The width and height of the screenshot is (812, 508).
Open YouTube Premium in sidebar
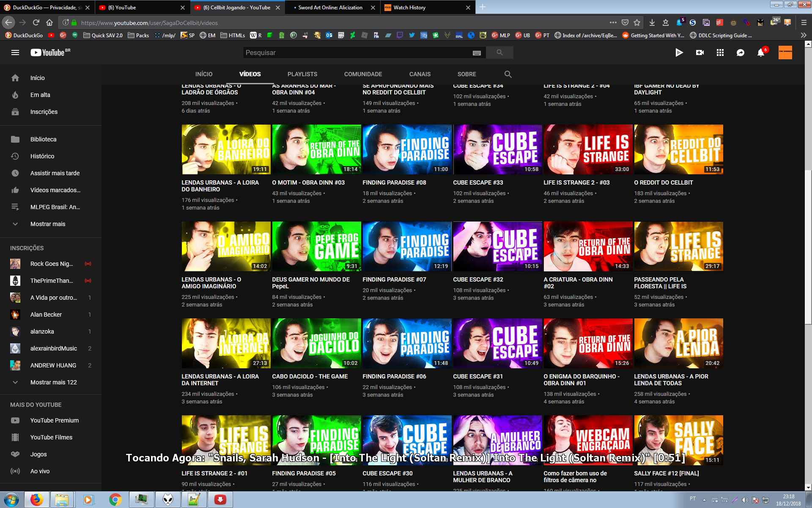(x=54, y=420)
